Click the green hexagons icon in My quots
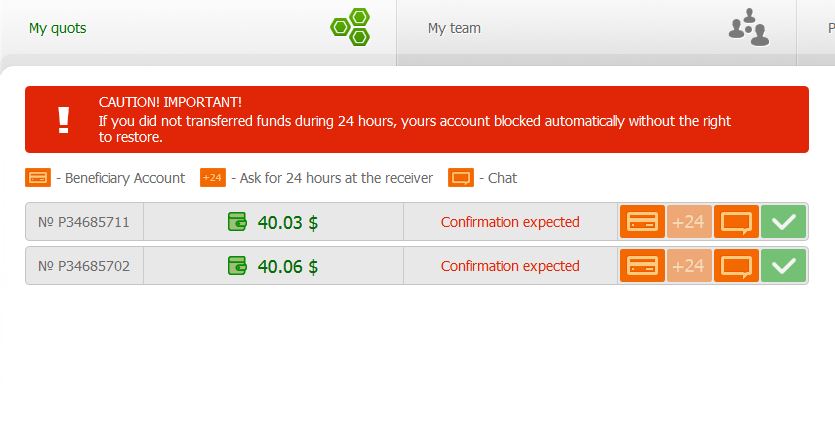Viewport: 835px width, 438px height. [x=350, y=27]
